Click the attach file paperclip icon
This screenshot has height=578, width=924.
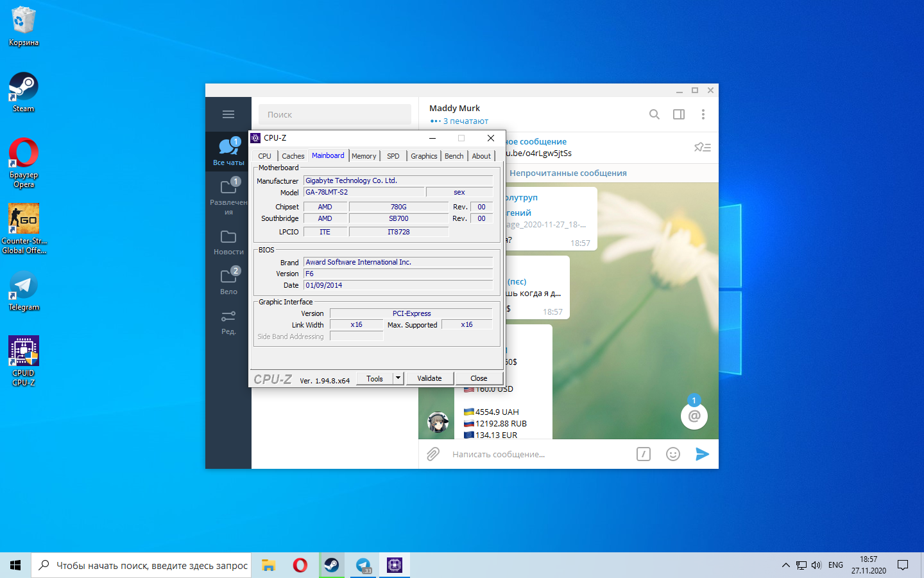[433, 454]
